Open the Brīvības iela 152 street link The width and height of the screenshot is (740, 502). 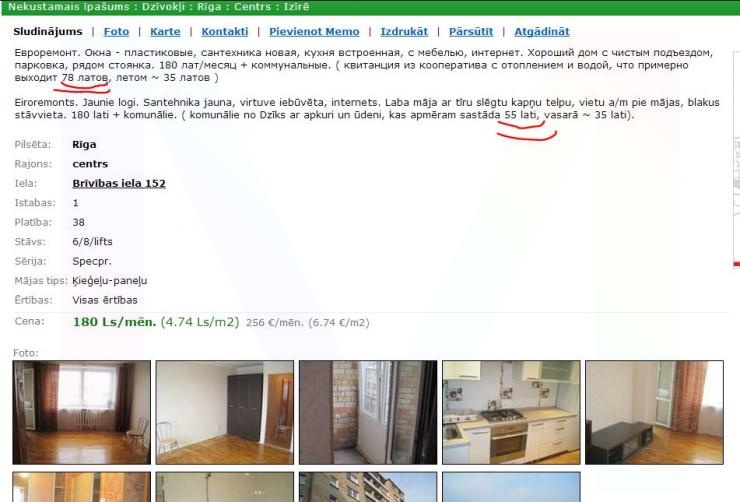pos(119,183)
